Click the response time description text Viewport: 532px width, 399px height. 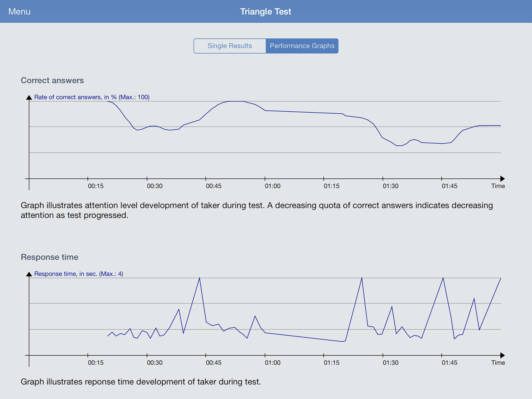pos(141,382)
